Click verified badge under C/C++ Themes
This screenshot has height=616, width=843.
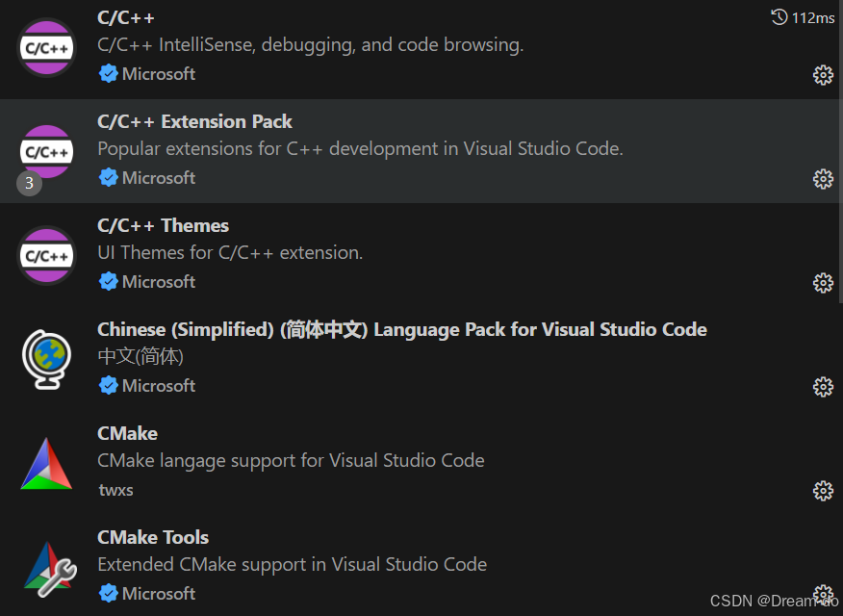click(109, 281)
